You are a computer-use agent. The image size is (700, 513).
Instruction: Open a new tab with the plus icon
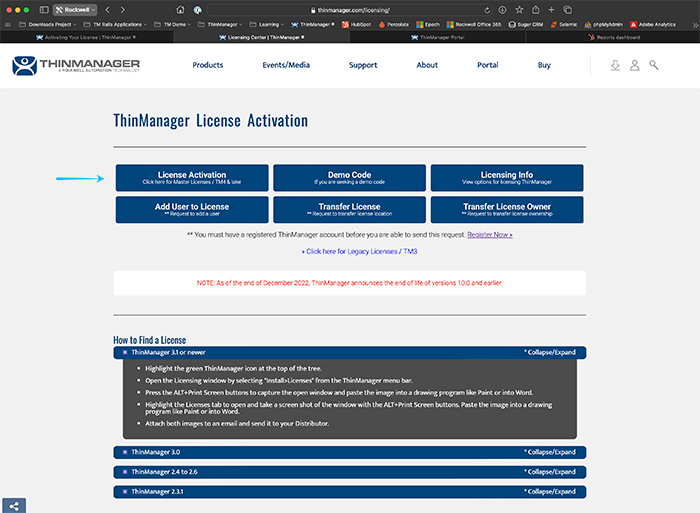pyautogui.click(x=551, y=9)
